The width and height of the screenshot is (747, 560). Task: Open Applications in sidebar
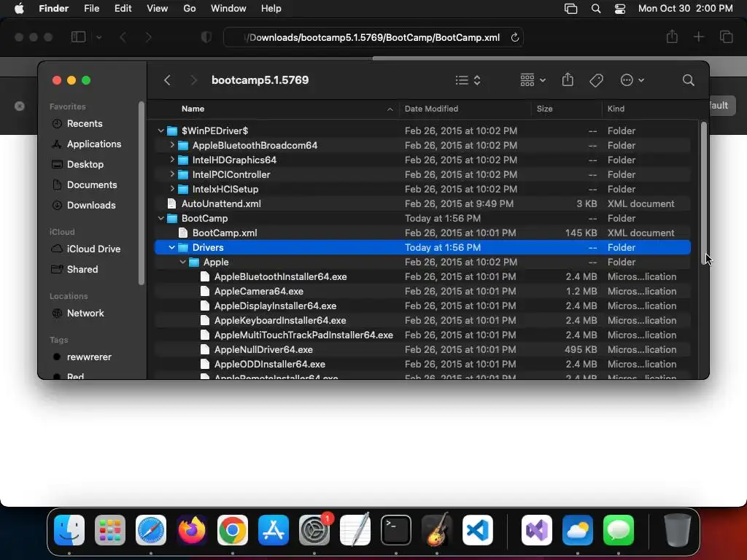tap(94, 144)
